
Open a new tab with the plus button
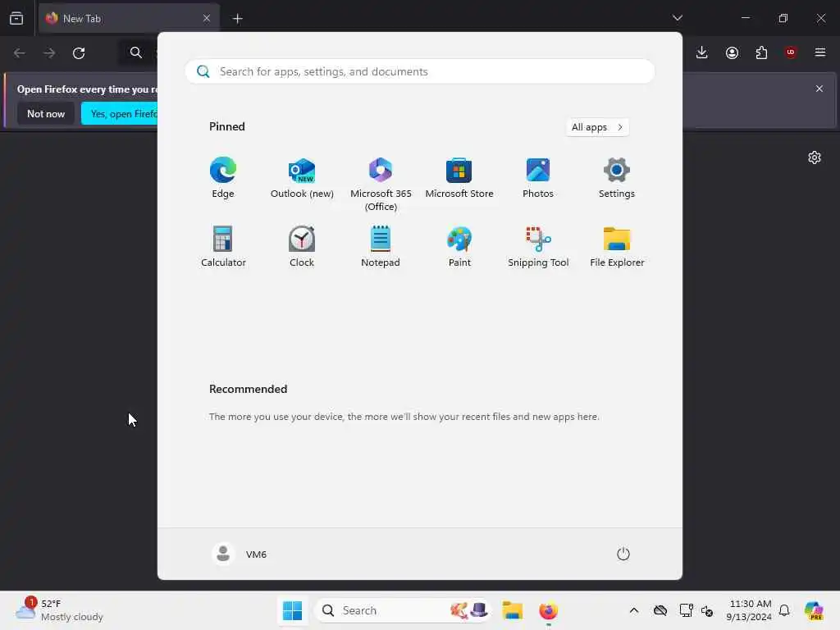[x=237, y=19]
